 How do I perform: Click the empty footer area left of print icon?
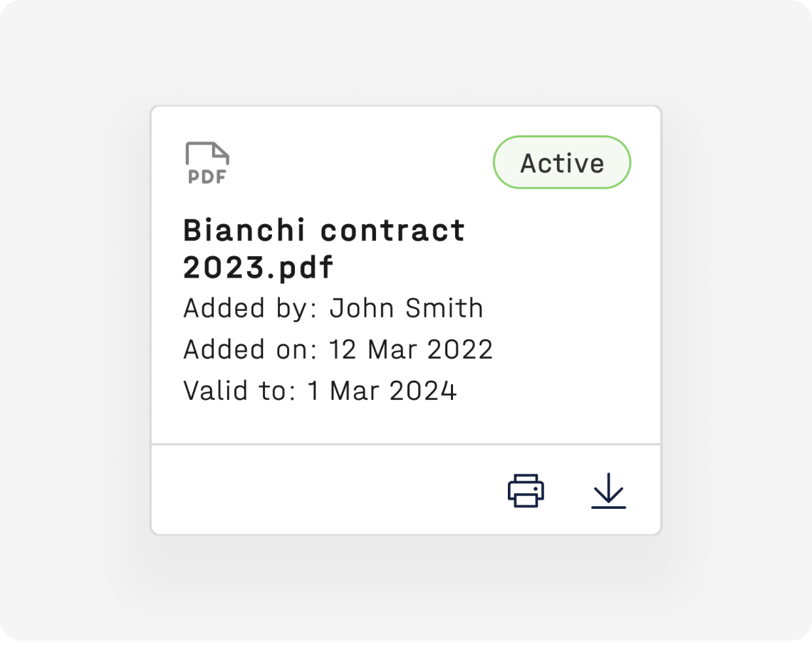pos(326,490)
